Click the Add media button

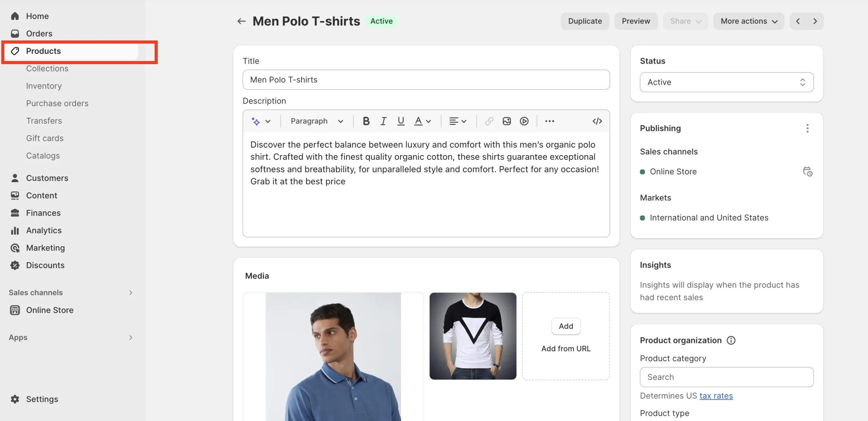click(x=566, y=326)
